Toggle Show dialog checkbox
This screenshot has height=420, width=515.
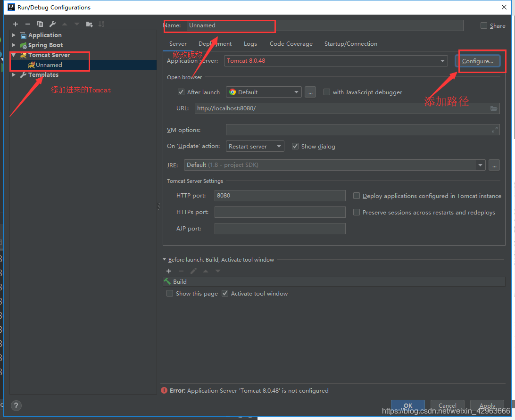pos(295,147)
